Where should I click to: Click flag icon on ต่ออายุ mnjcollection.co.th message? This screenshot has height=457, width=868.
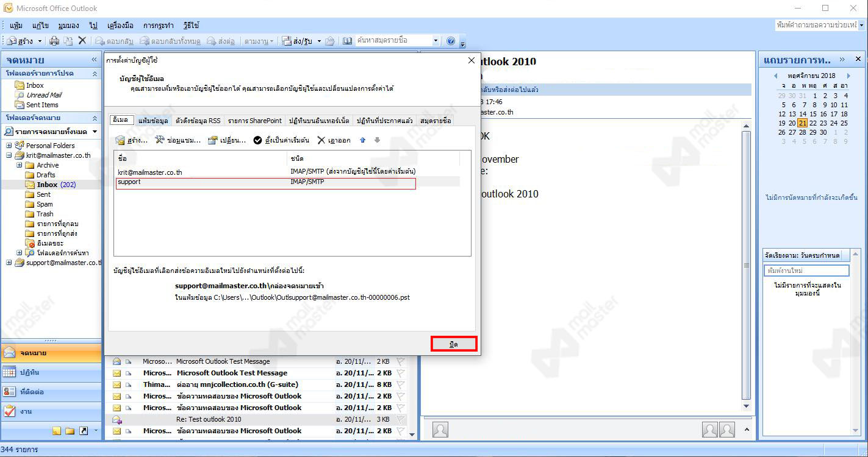pyautogui.click(x=401, y=384)
